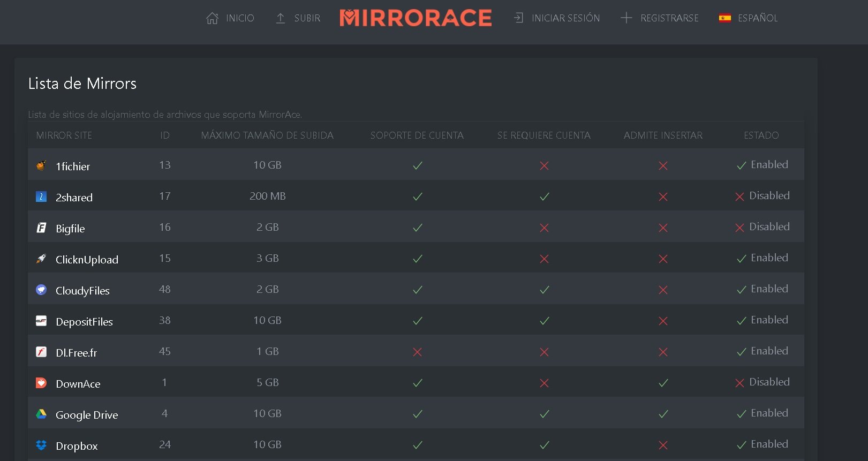Click the Google Drive embed support checkmark
Image resolution: width=868 pixels, height=461 pixels.
[663, 414]
